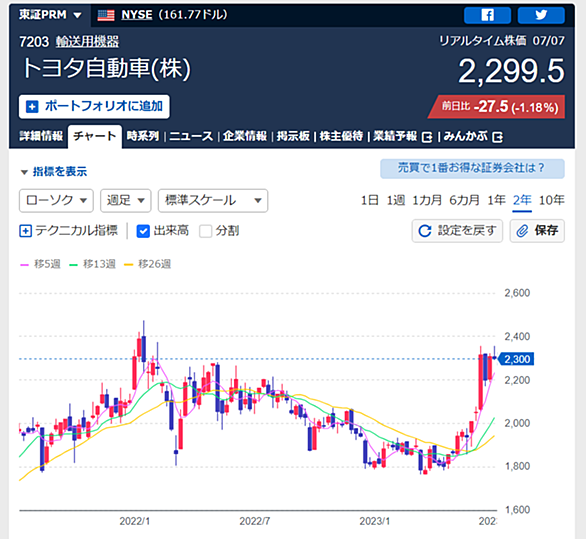
Task: Click the 2022/7 axis label
Action: coord(255,521)
